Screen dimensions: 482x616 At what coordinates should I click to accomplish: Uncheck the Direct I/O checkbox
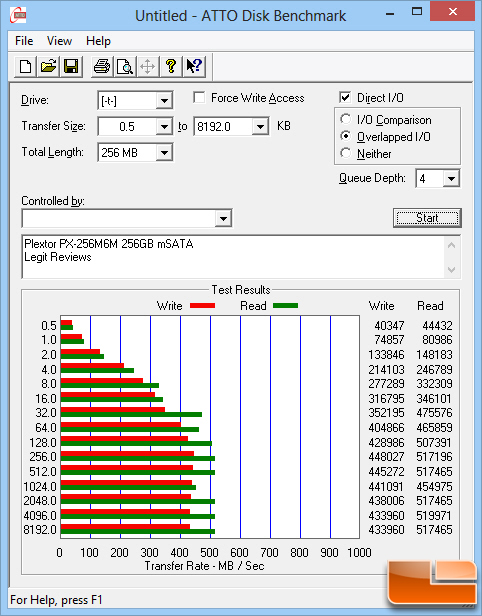(x=345, y=97)
